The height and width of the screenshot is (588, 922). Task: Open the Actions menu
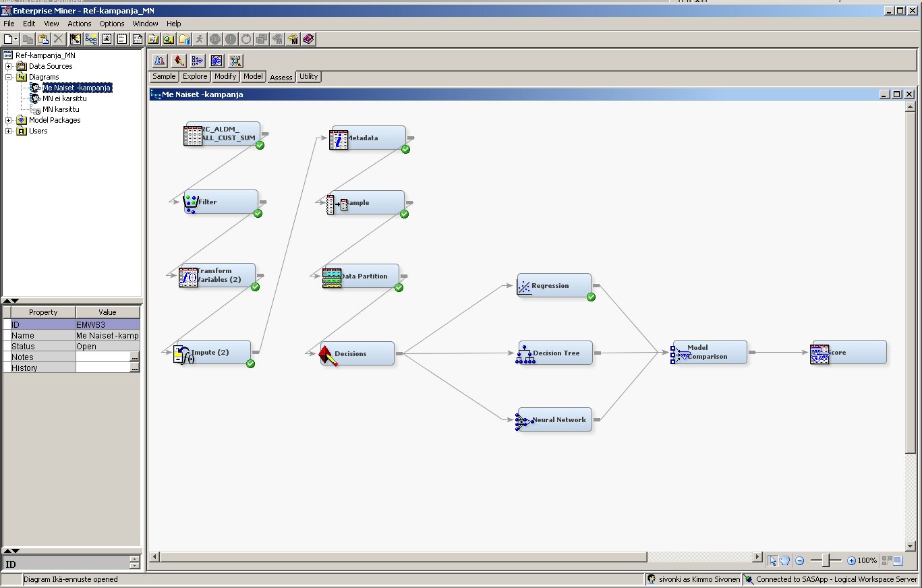80,24
